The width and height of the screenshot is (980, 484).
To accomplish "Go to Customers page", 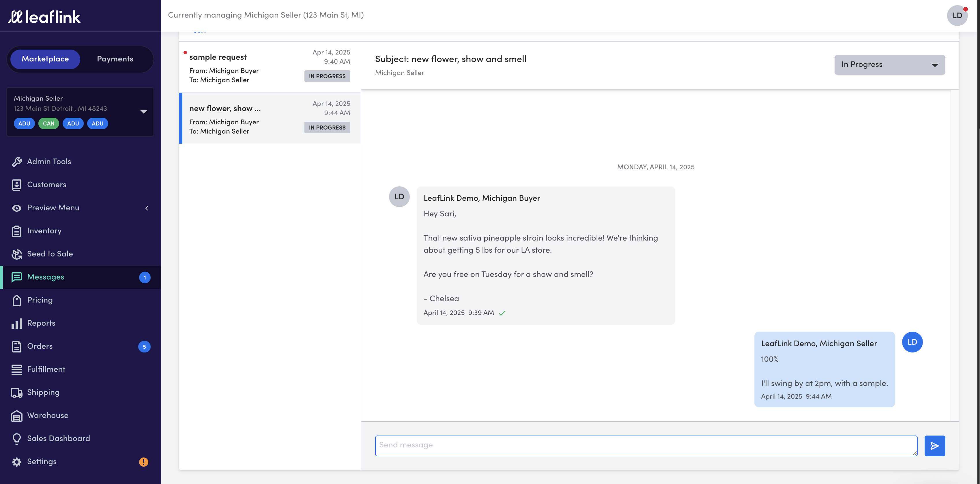I will pos(80,185).
